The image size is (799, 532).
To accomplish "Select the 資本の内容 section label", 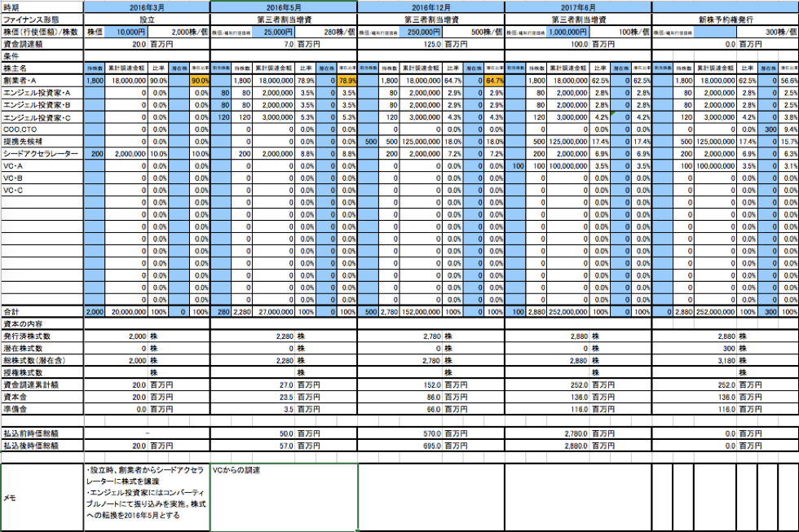I will [x=42, y=323].
